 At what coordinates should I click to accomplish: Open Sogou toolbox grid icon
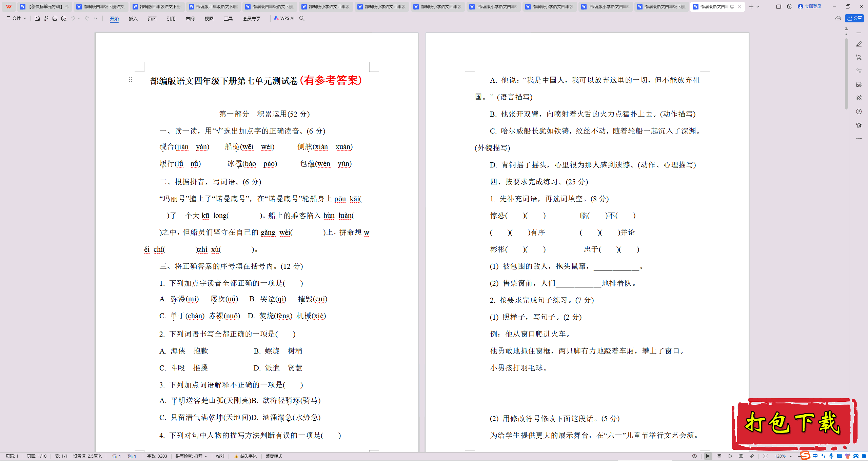tap(864, 456)
